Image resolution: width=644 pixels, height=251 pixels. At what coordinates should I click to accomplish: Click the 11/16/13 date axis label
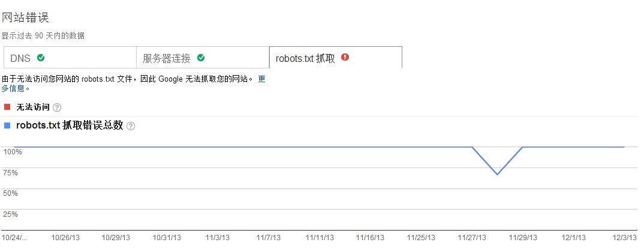370,238
